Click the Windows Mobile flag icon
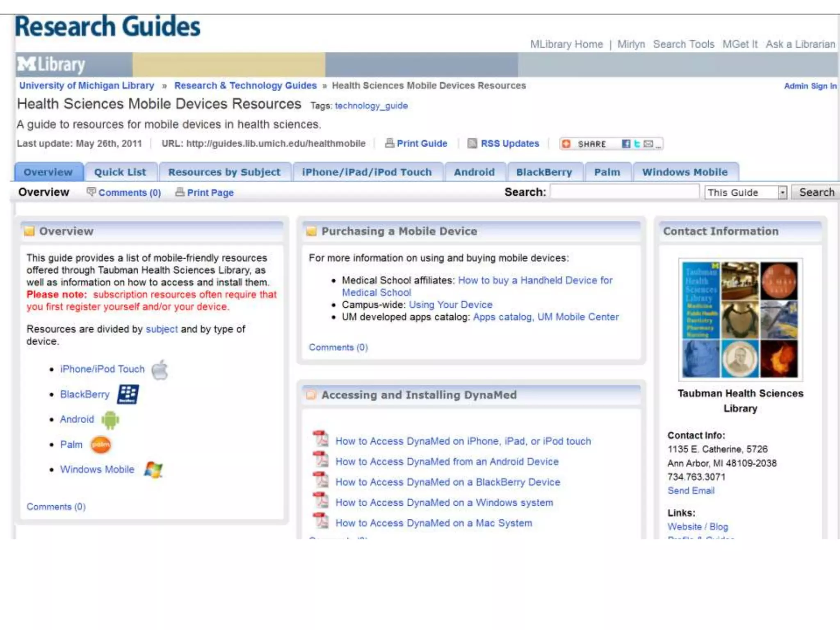The image size is (840, 630). click(x=153, y=470)
